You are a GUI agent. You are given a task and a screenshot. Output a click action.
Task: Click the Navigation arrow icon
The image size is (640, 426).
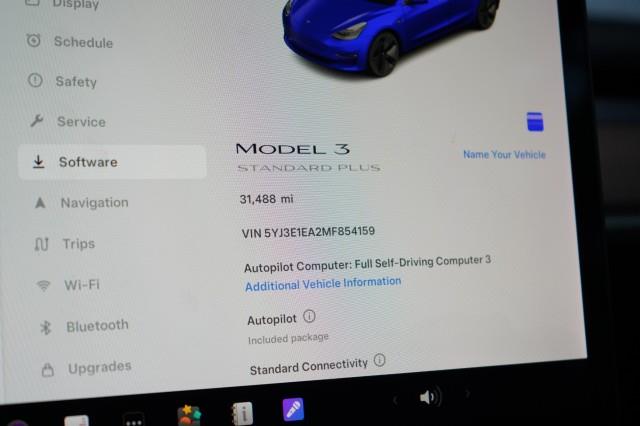coord(40,202)
